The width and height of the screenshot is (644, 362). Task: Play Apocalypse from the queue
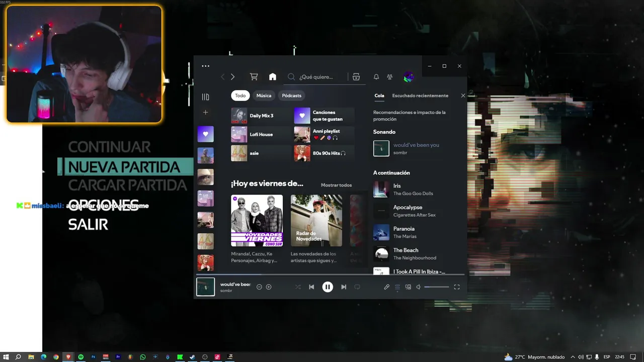point(418,211)
